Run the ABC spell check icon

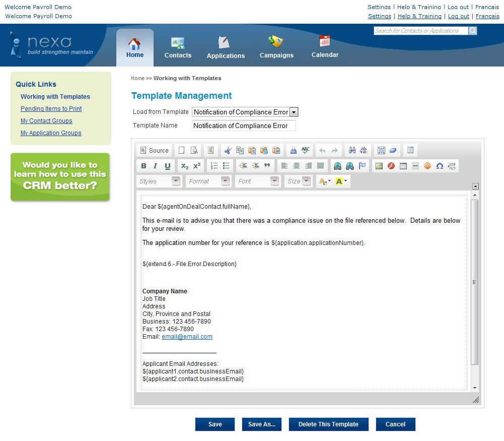click(305, 150)
